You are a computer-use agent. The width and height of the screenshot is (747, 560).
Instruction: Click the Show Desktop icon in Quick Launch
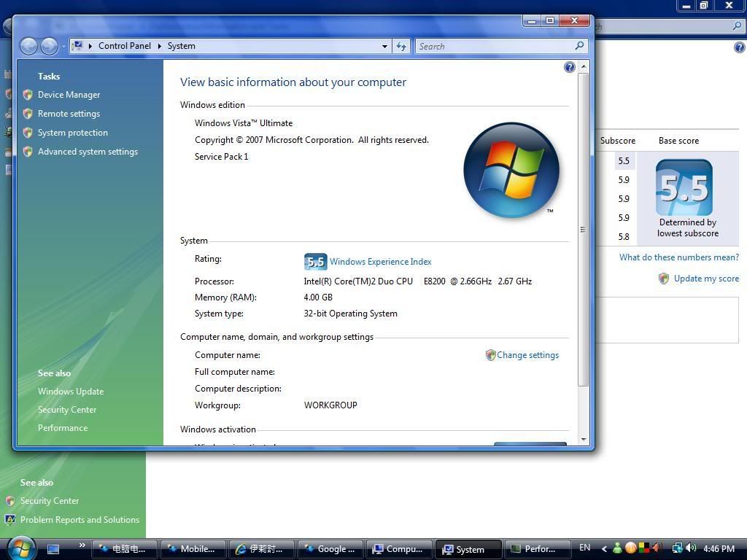click(53, 549)
